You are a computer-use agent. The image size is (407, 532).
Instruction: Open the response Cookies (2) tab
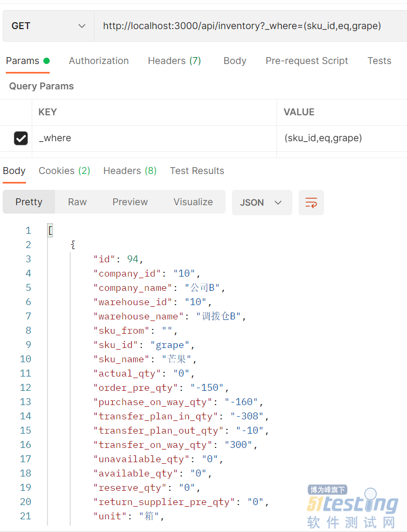[x=64, y=171]
